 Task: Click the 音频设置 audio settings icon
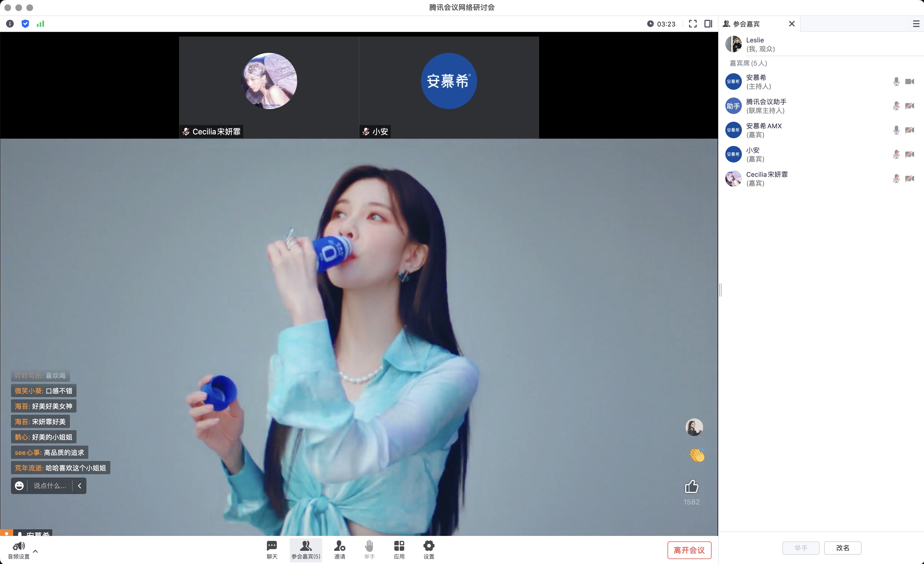18,550
